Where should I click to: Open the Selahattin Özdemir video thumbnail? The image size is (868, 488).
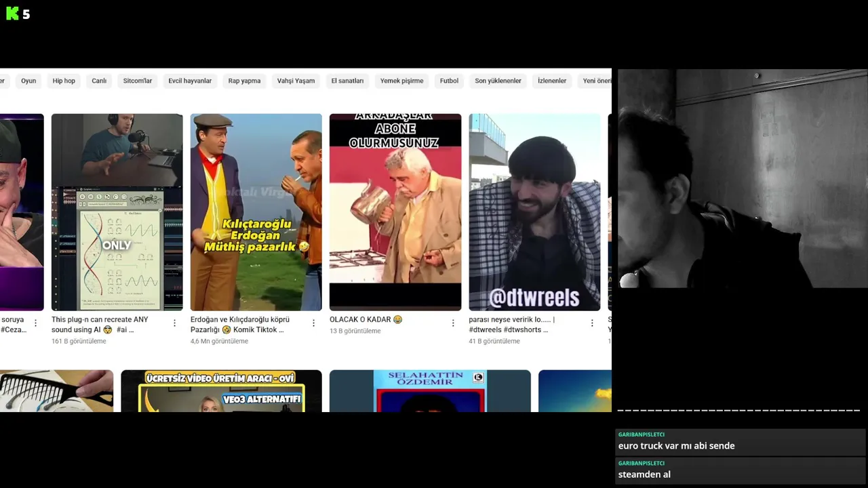click(430, 391)
